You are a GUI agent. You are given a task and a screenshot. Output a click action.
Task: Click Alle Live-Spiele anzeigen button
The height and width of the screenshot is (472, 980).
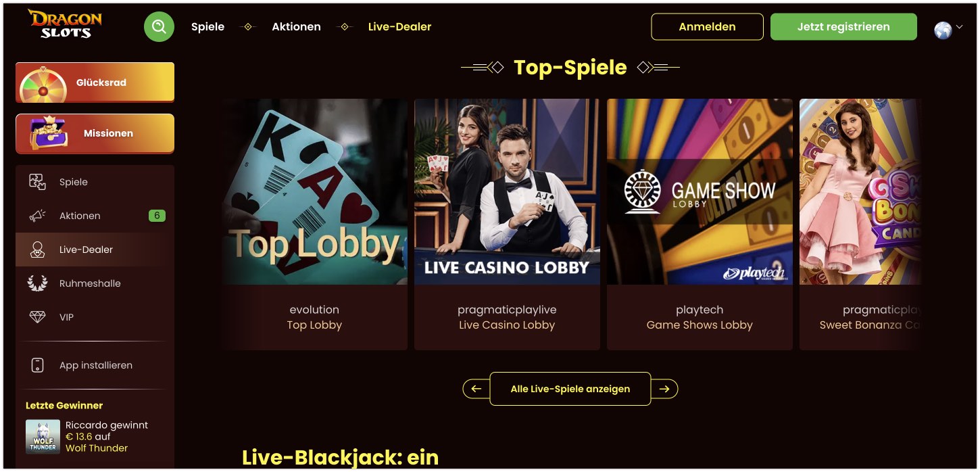(x=570, y=389)
